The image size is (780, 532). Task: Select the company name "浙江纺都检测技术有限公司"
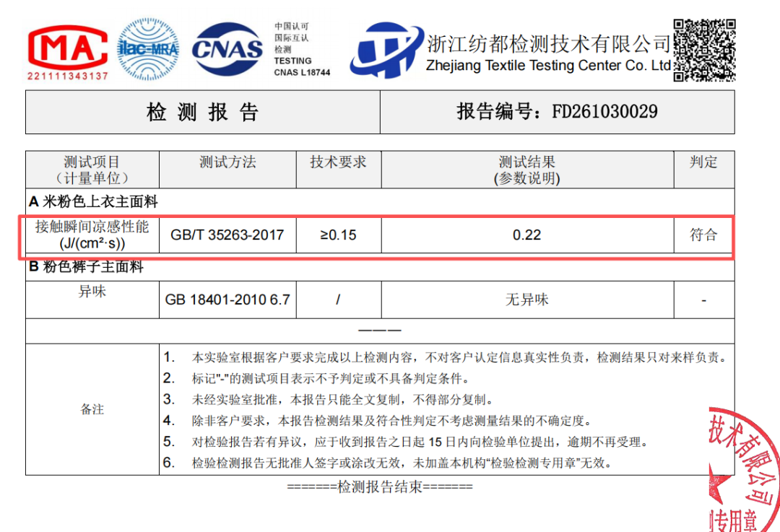tap(549, 44)
